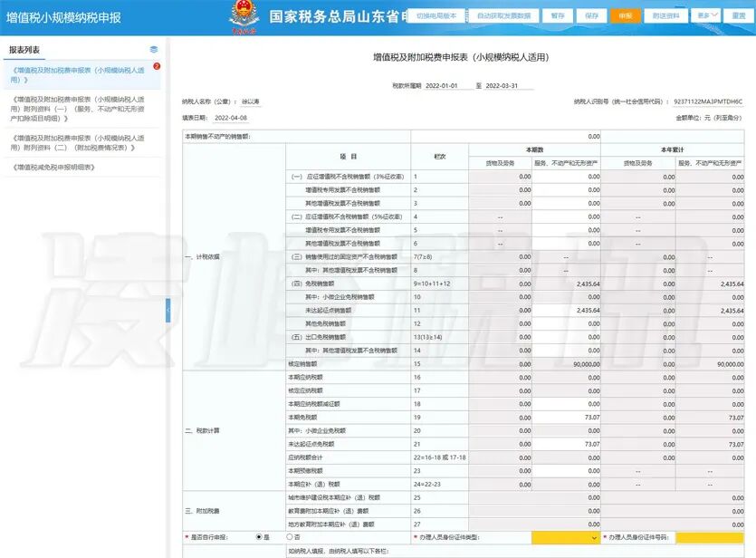The image size is (756, 558).
Task: Click row 1 本期数 服务 column cell
Action: click(x=566, y=177)
